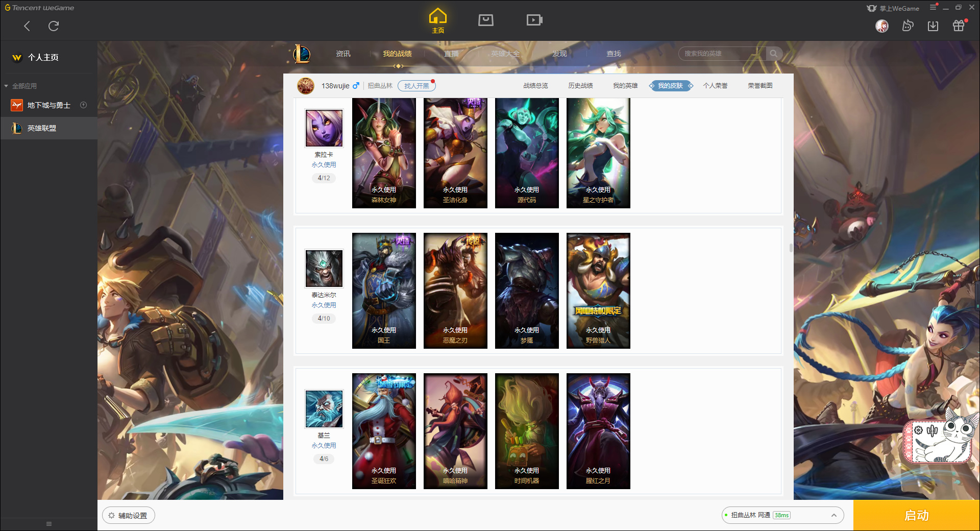Open the 圣洁化身 skin card
Image resolution: width=980 pixels, height=531 pixels.
(455, 153)
